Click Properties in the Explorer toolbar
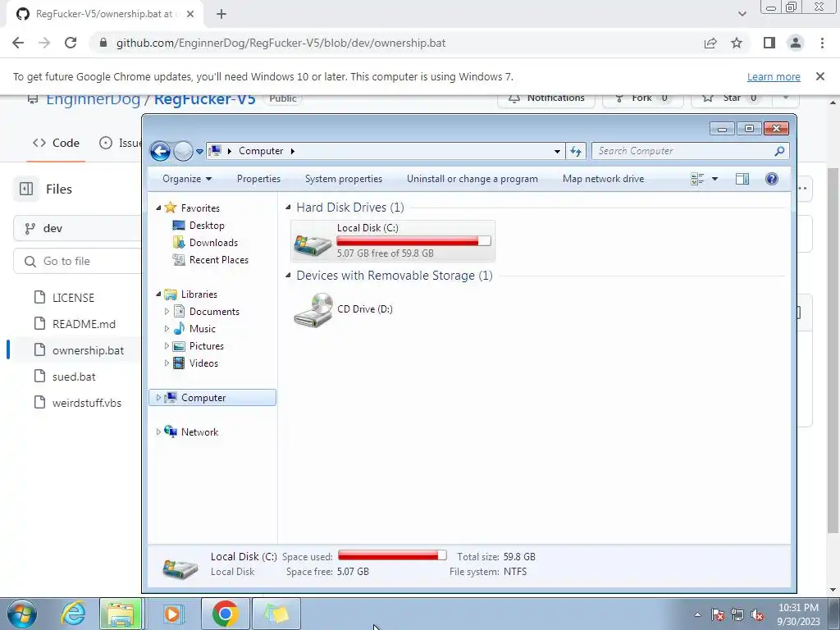This screenshot has width=840, height=630. [x=258, y=179]
